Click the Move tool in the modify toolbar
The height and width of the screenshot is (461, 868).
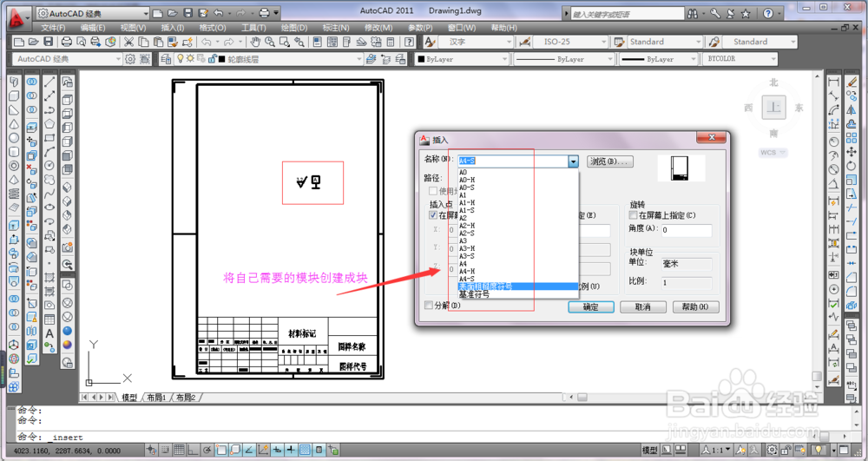click(852, 151)
